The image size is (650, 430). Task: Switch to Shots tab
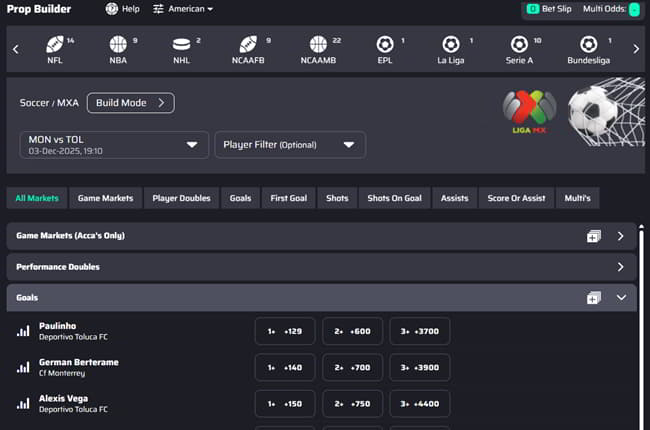pyautogui.click(x=337, y=198)
